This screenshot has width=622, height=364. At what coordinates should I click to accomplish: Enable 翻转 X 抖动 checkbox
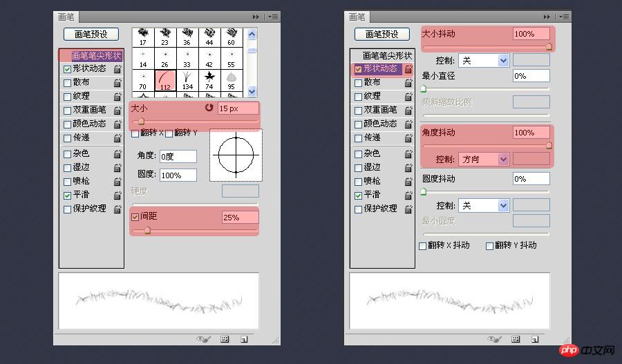[422, 246]
